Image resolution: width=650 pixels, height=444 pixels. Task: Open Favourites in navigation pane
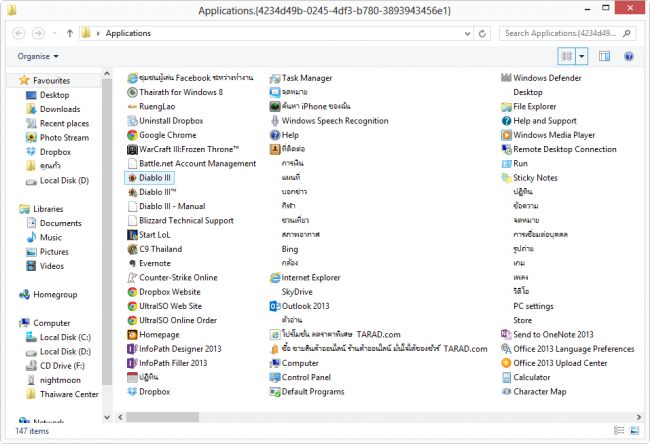tap(52, 80)
